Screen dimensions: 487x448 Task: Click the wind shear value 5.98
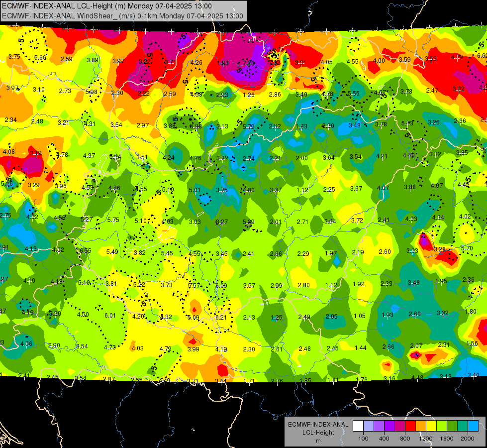92,92
